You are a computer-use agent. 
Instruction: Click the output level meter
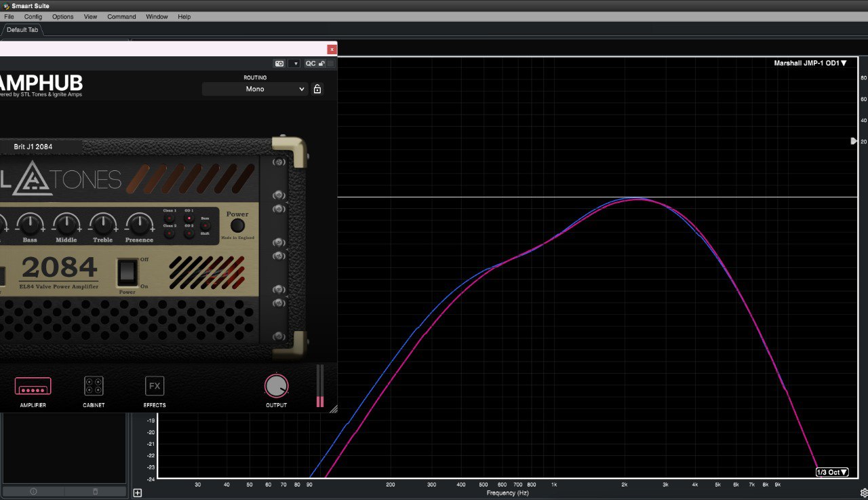coord(320,386)
